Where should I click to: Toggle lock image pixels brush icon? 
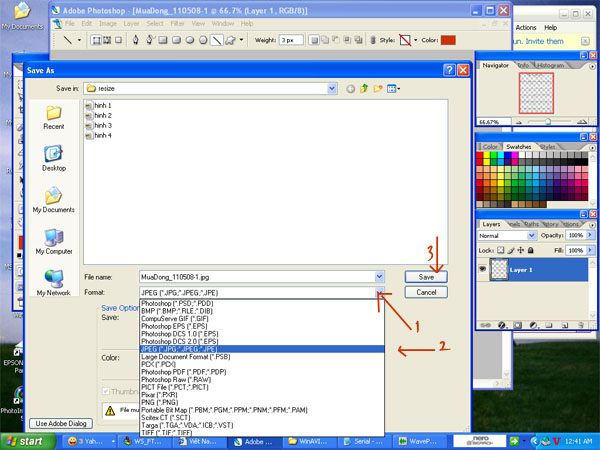pyautogui.click(x=511, y=250)
